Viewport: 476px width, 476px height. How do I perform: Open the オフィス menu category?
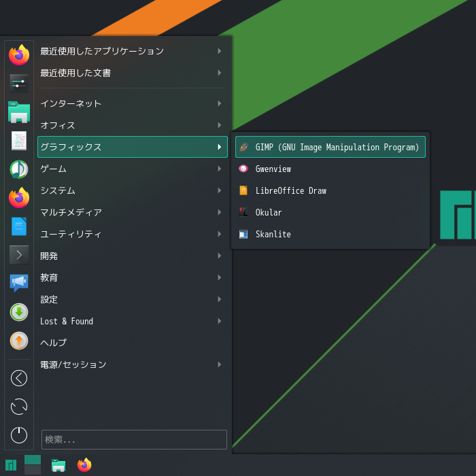coord(133,125)
